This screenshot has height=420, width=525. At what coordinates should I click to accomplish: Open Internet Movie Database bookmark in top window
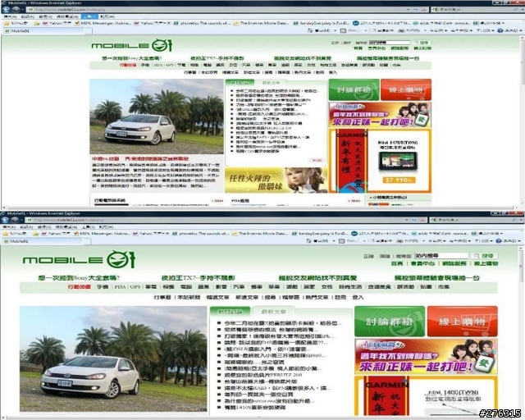tap(261, 23)
